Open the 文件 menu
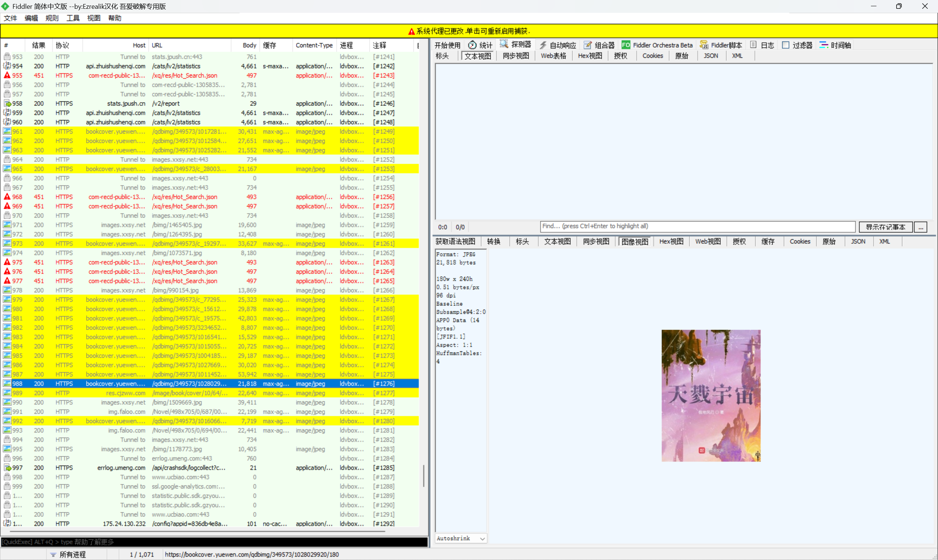Viewport: 938px width, 560px height. point(10,18)
